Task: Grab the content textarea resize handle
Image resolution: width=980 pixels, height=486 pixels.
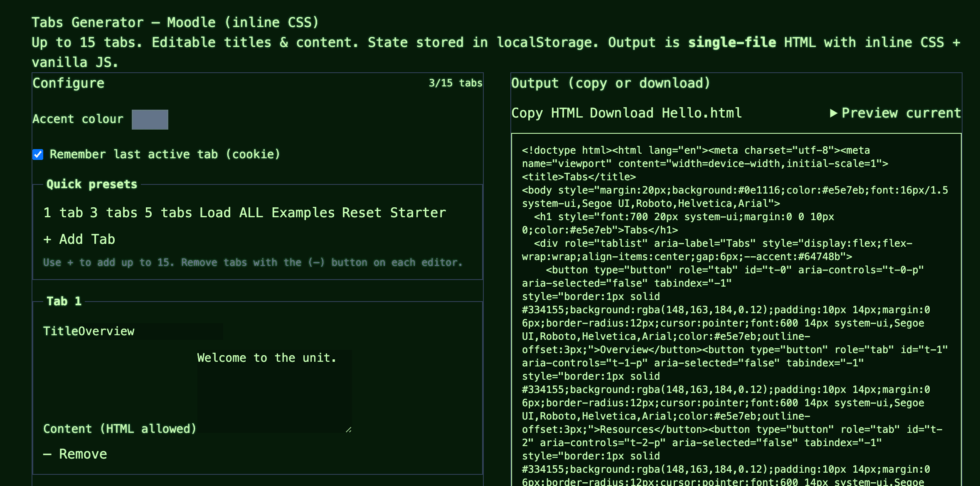Action: click(348, 430)
